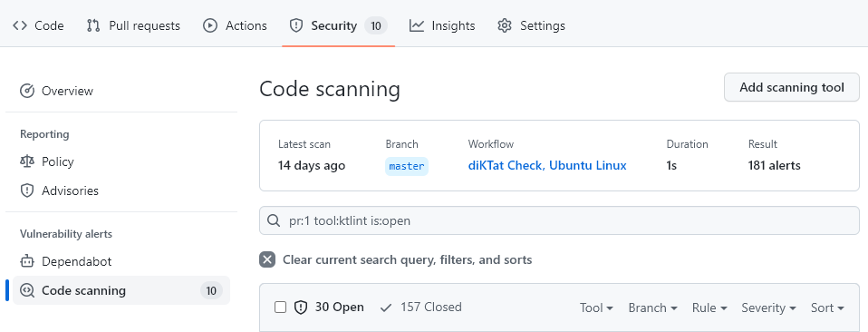Click the alert search query field
868x332 pixels.
point(559,220)
